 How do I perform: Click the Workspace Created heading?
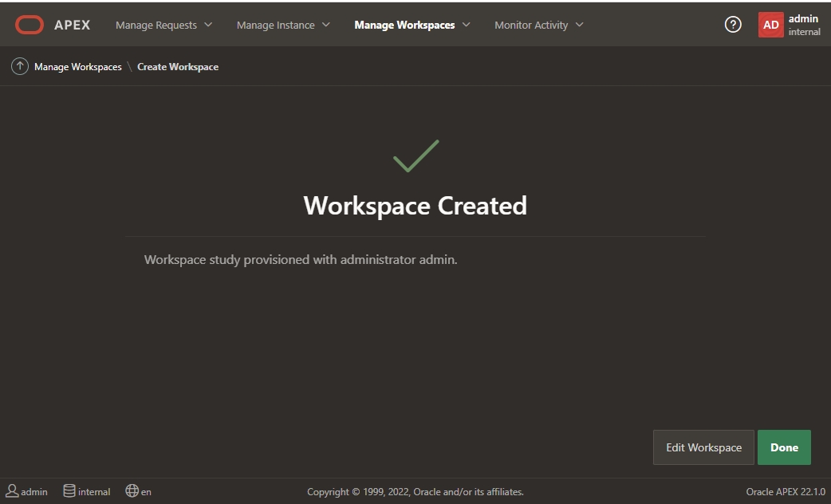pyautogui.click(x=415, y=206)
